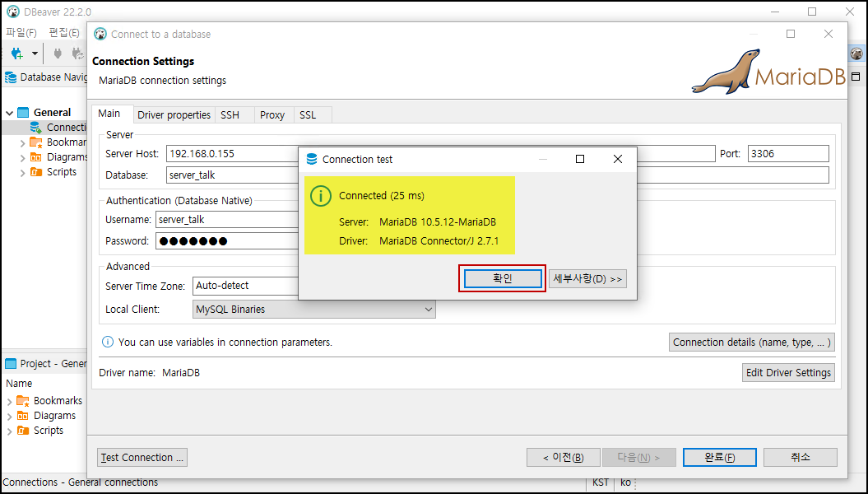Click the Scripts folder icon in navigator
The width and height of the screenshot is (868, 494).
tap(36, 172)
